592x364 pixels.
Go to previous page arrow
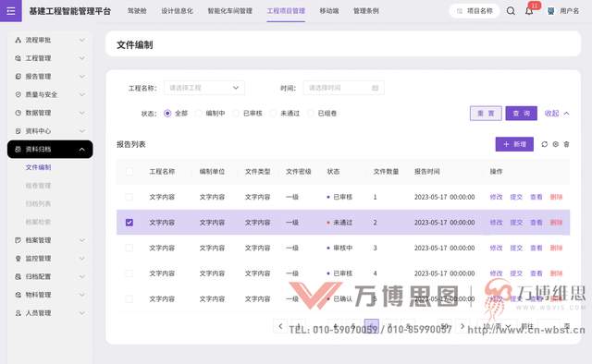pyautogui.click(x=280, y=326)
